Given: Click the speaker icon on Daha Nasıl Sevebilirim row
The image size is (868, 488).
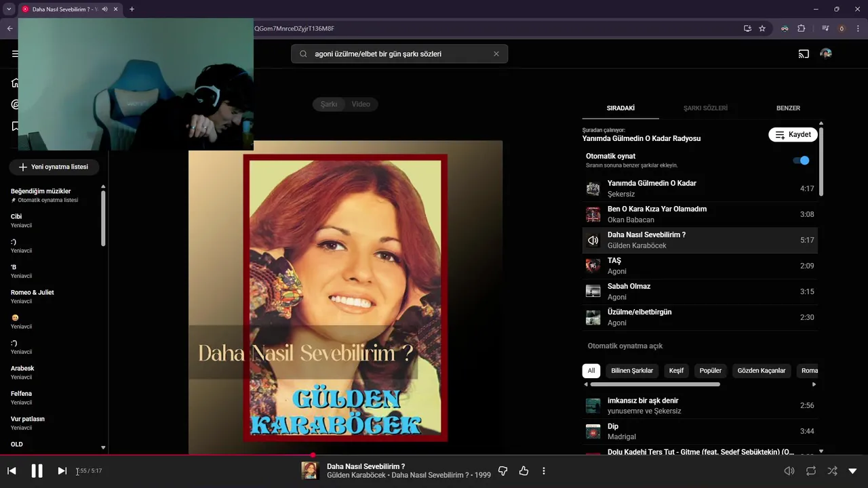Looking at the screenshot, I should point(593,240).
